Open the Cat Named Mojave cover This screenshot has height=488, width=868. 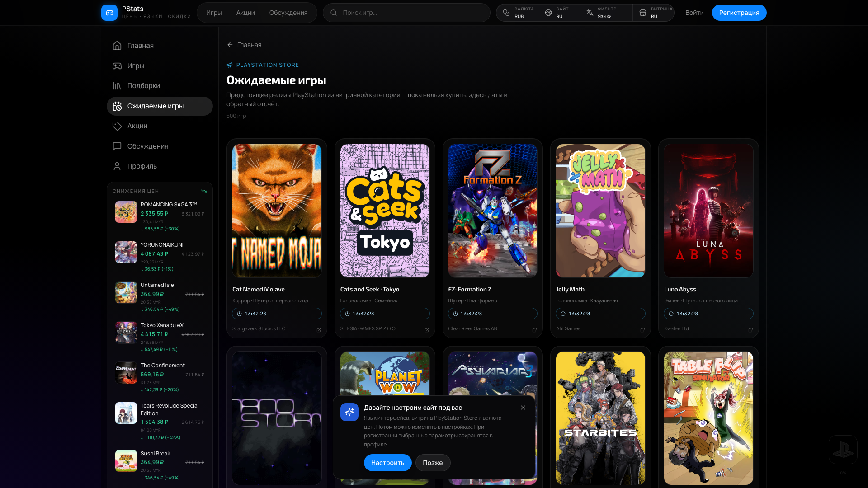click(277, 211)
